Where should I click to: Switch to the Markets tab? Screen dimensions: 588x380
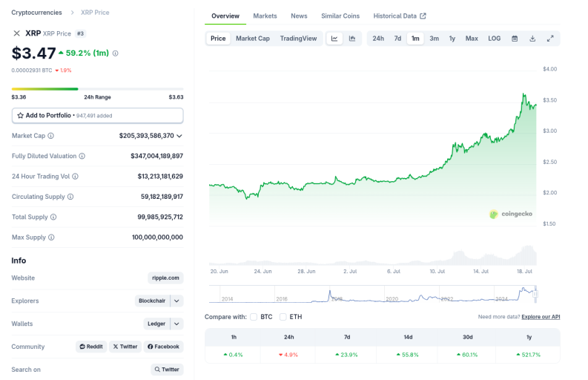(265, 16)
